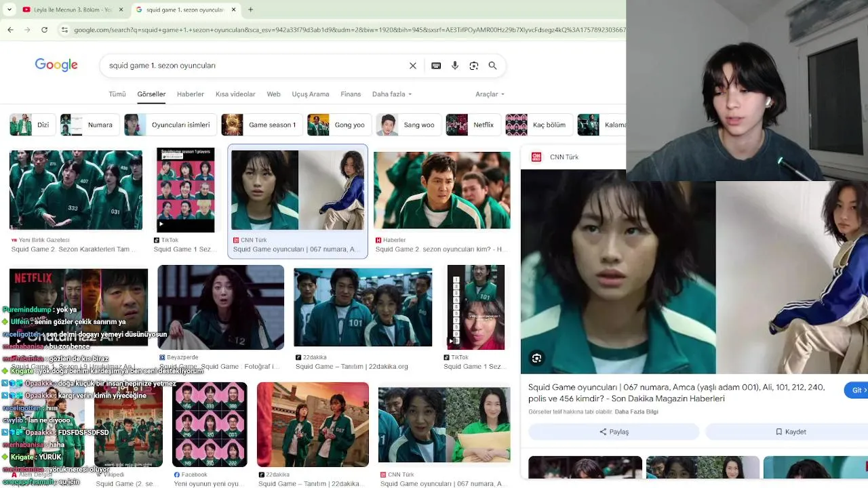This screenshot has height=488, width=868.
Task: Open the selected CNN Türk 067 numara thumbnail
Action: click(x=298, y=190)
